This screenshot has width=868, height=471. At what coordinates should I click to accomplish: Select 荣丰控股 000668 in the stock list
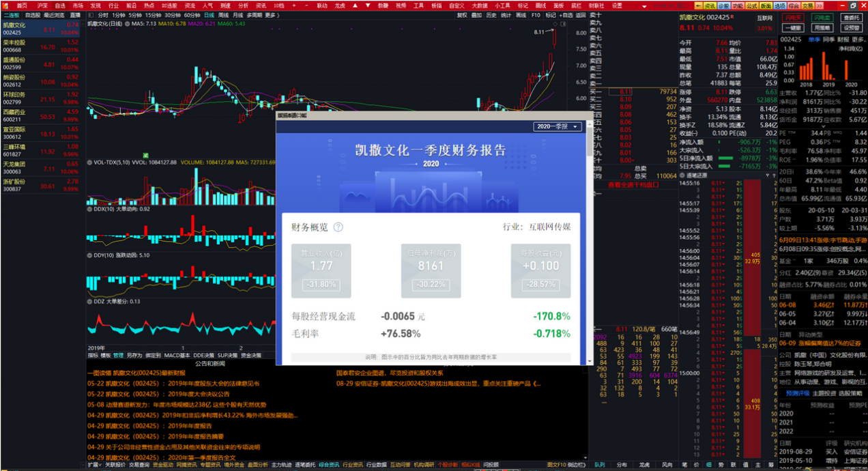42,46
